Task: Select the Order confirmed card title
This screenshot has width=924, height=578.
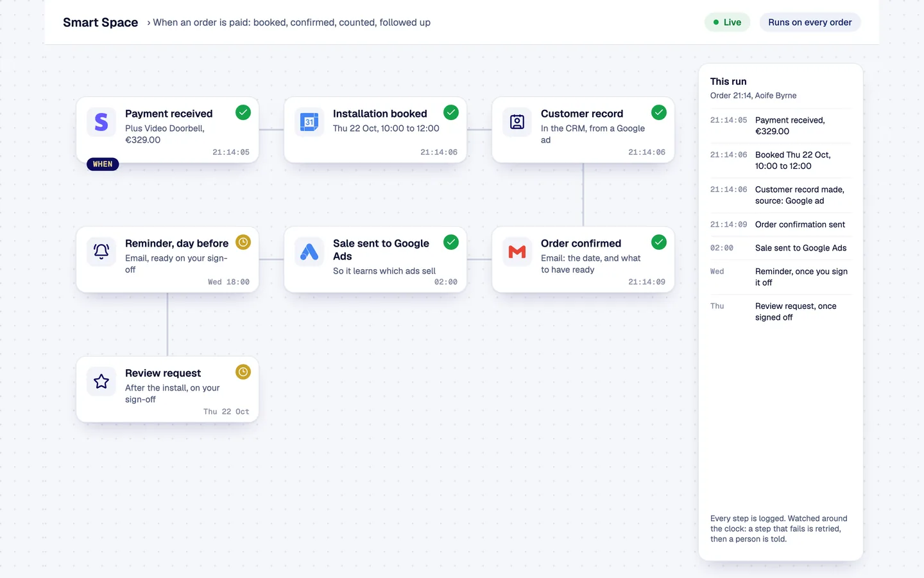Action: click(581, 243)
